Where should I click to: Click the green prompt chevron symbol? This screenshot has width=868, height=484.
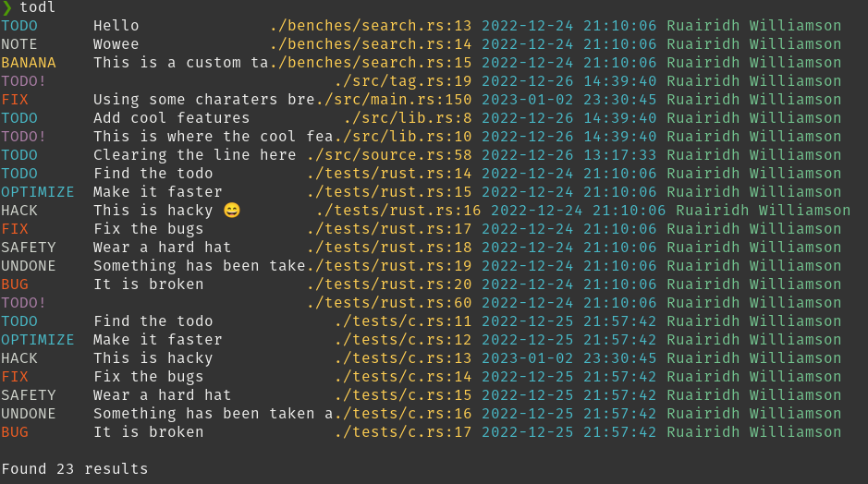7,7
